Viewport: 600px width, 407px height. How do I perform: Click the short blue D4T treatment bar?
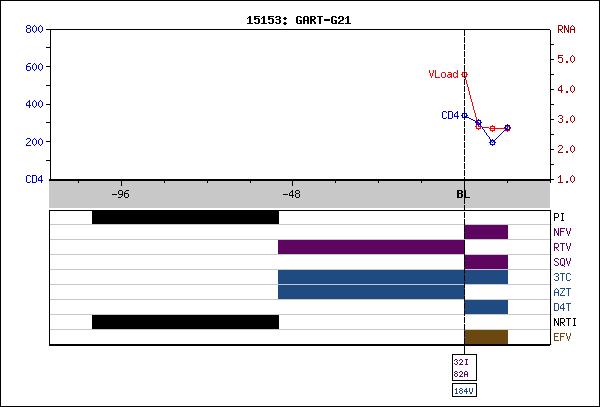486,307
